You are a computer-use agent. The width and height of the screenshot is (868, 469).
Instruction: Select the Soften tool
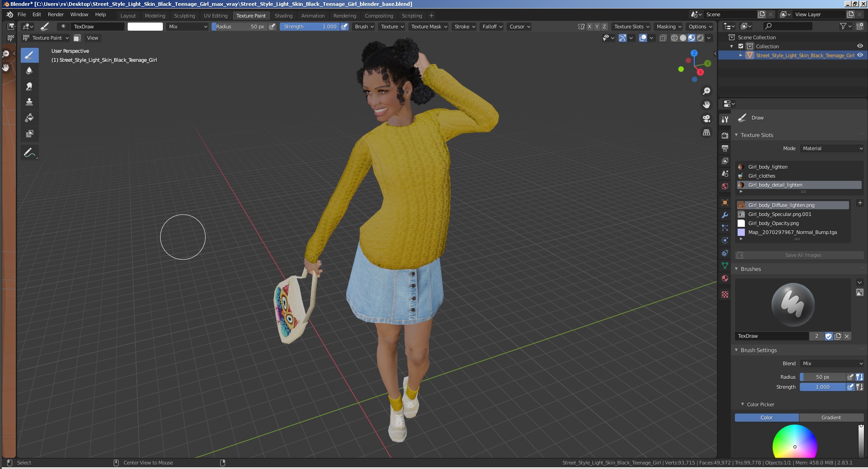[29, 71]
